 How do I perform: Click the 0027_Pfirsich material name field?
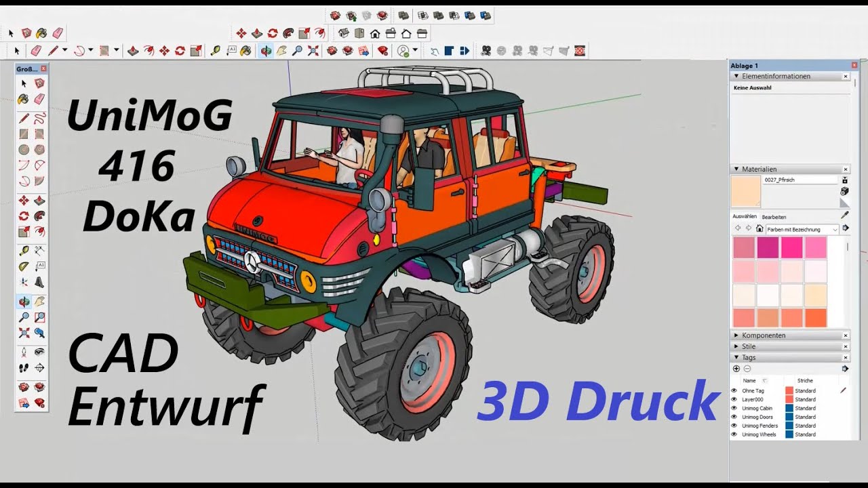[800, 180]
